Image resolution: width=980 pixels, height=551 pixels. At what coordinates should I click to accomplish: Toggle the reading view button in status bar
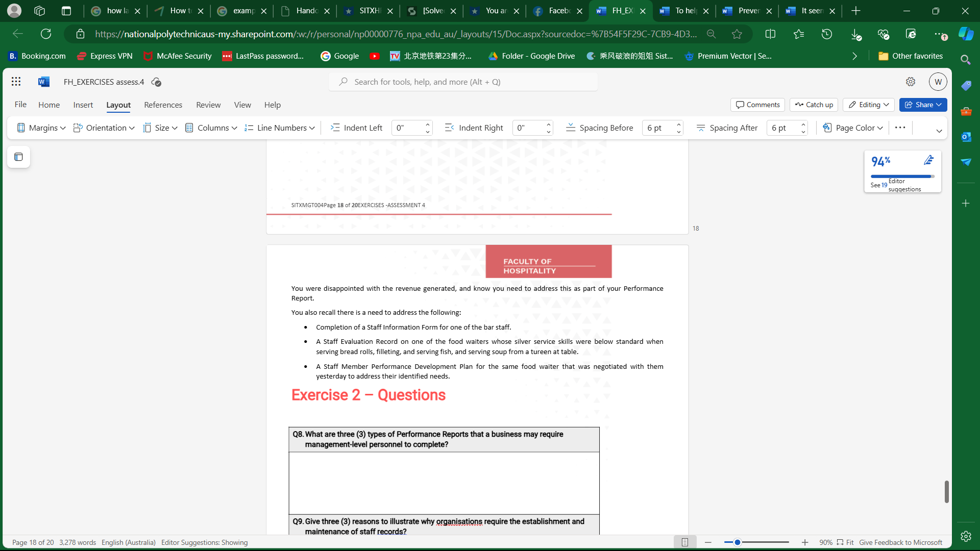click(x=684, y=542)
